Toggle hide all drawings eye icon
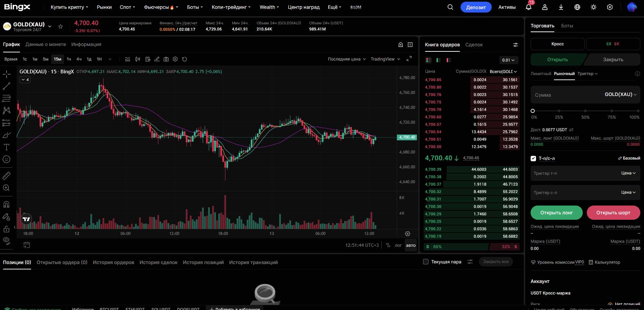The height and width of the screenshot is (310, 644). [6, 241]
